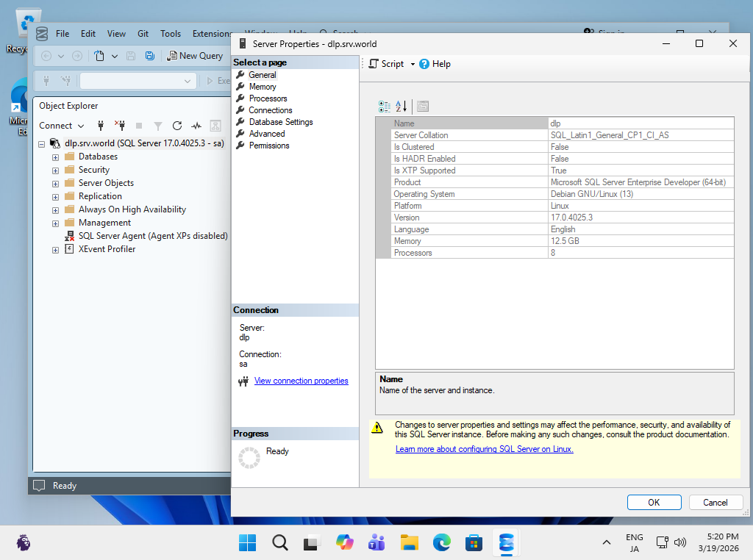
Task: Open the Windows Start menu
Action: pos(247,542)
